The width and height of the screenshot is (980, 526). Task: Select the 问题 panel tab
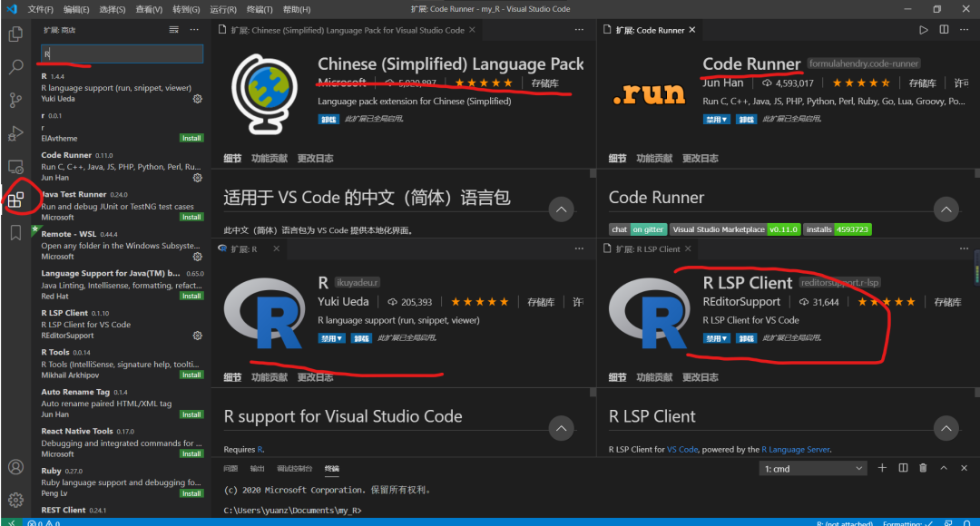tap(230, 469)
